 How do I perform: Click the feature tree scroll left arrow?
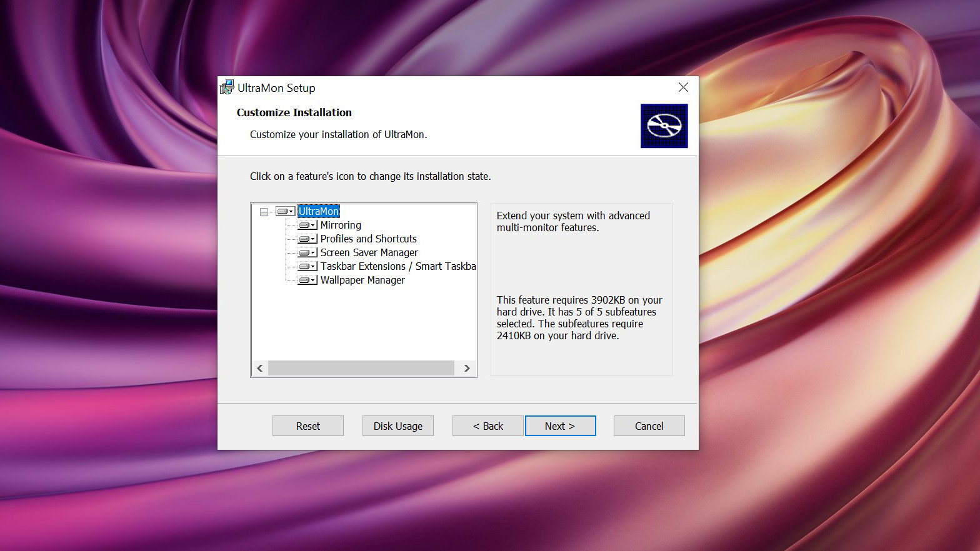(260, 369)
